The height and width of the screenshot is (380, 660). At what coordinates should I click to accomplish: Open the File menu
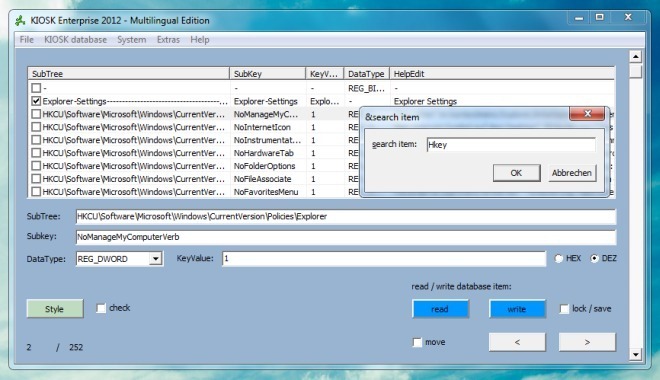(27, 40)
